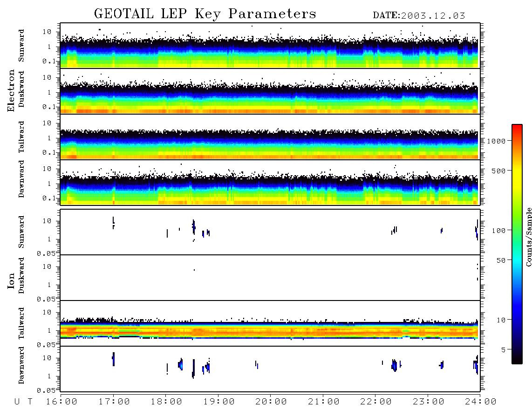Select the Ion Duskward panel label

pyautogui.click(x=21, y=275)
